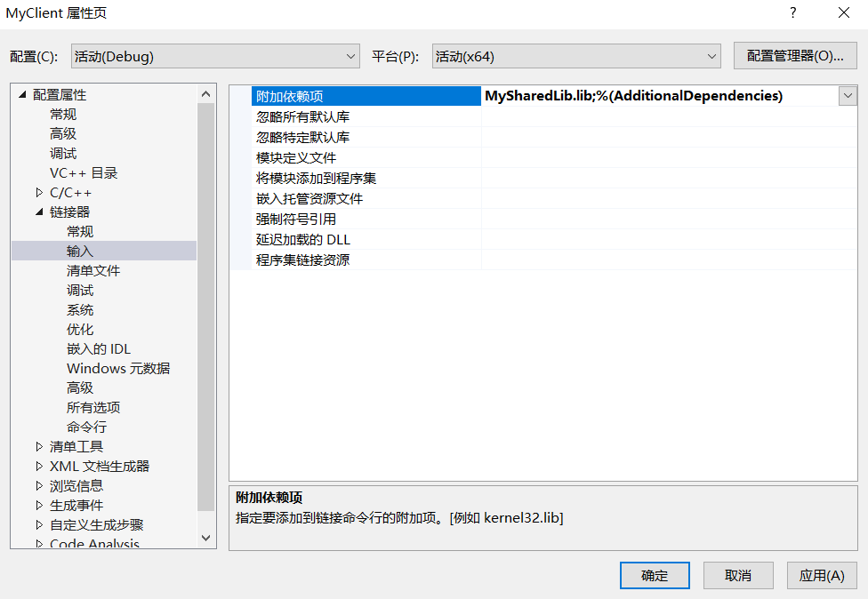Click the 确定 button
The width and height of the screenshot is (868, 599).
pos(655,576)
